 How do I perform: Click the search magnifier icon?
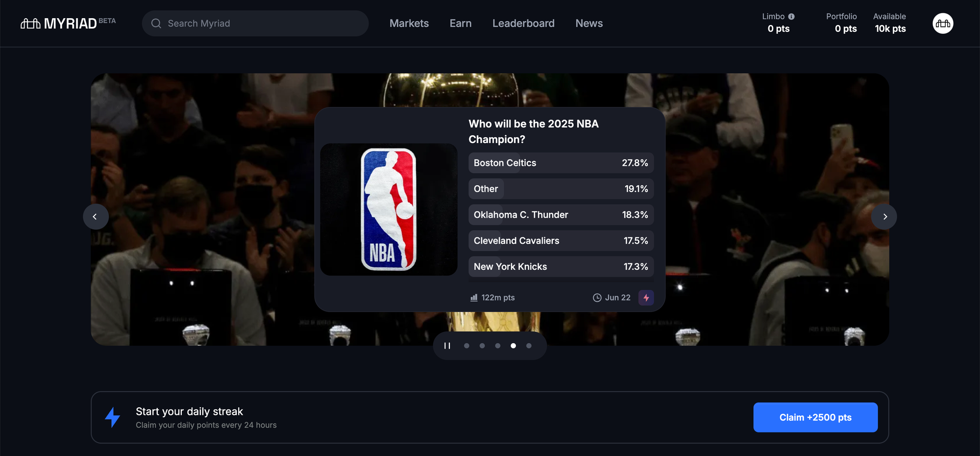(x=156, y=24)
